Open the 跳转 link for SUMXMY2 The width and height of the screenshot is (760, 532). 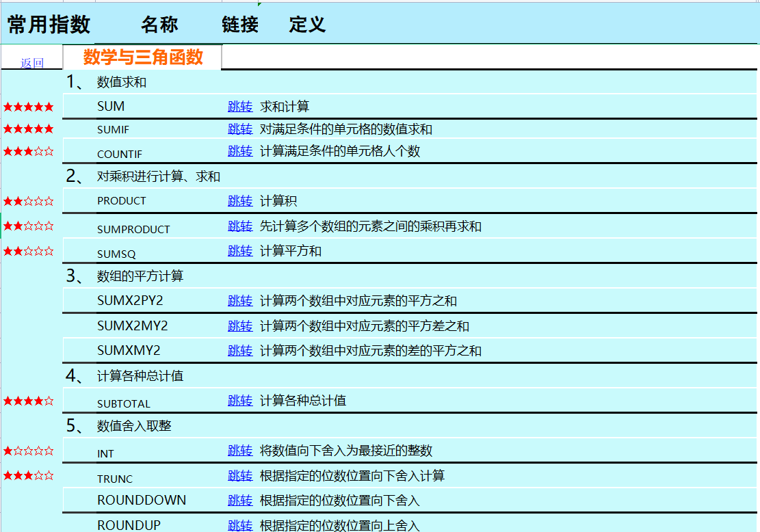(240, 350)
